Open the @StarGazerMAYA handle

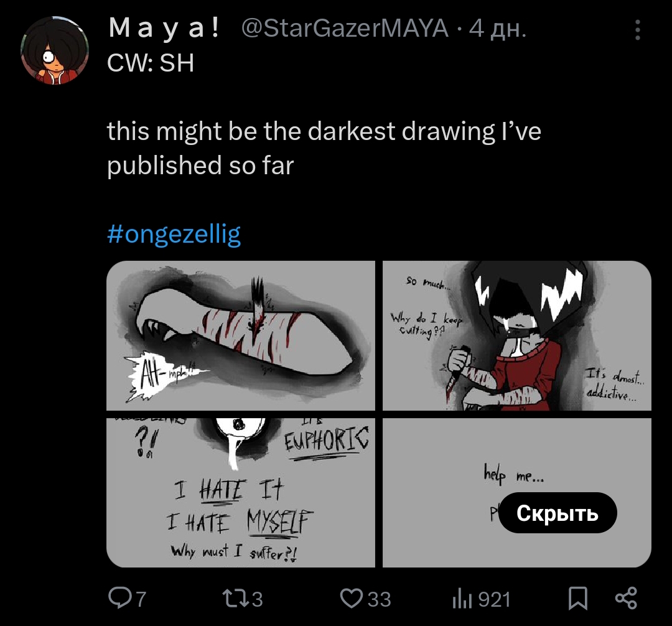345,29
